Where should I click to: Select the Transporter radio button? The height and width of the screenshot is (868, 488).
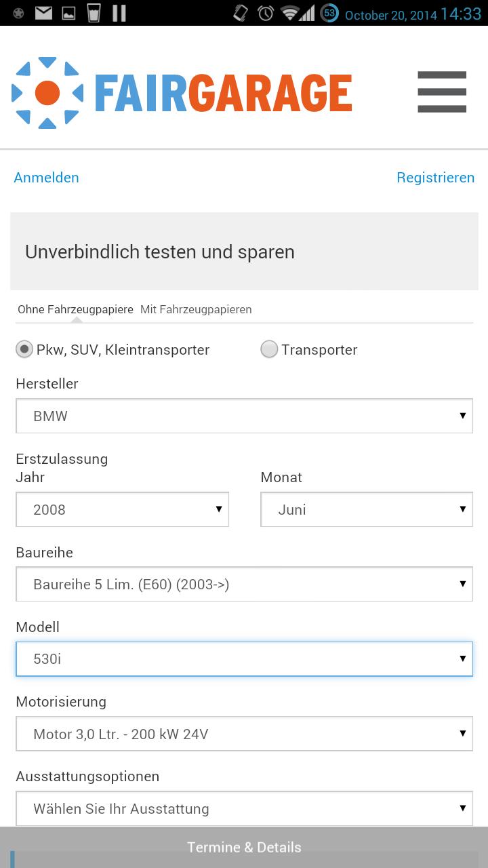[269, 349]
